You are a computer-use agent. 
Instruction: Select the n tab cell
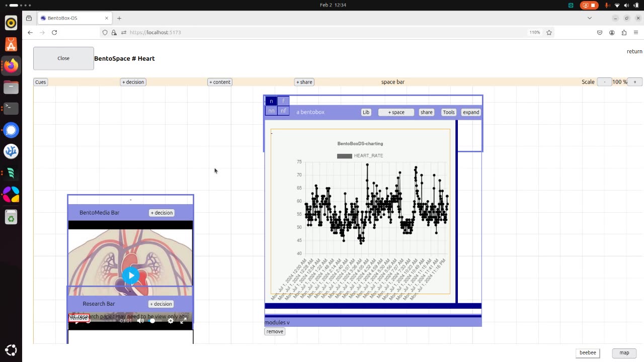(271, 101)
